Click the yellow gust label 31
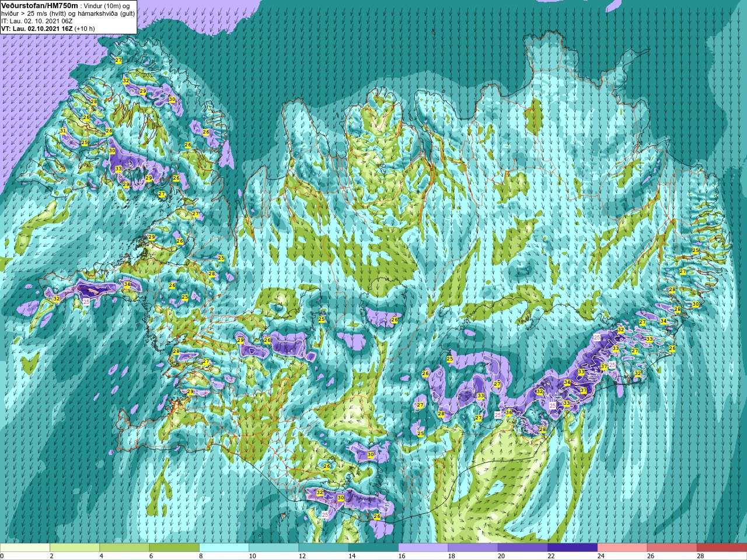747x560 pixels. pyautogui.click(x=62, y=131)
